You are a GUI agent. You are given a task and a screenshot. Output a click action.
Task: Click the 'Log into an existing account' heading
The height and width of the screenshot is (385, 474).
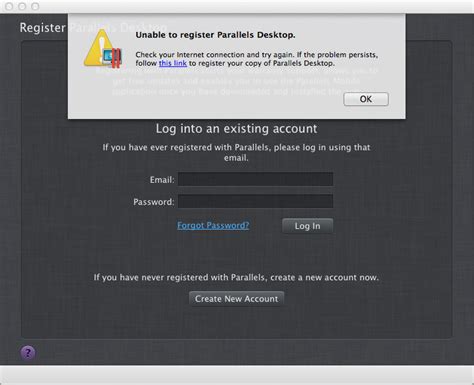[x=236, y=129]
